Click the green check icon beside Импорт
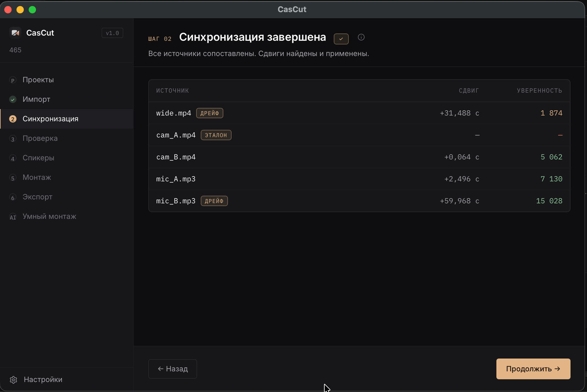This screenshot has height=392, width=587. [x=13, y=99]
